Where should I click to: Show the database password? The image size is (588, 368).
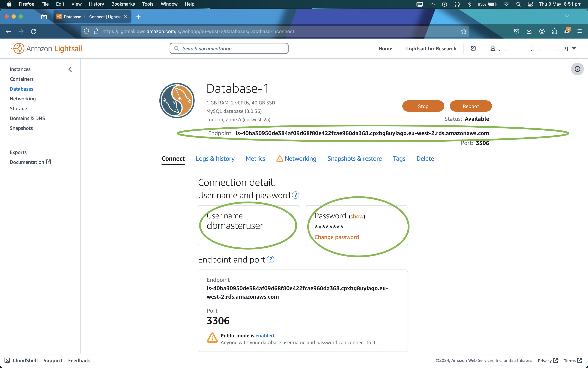pyautogui.click(x=357, y=216)
